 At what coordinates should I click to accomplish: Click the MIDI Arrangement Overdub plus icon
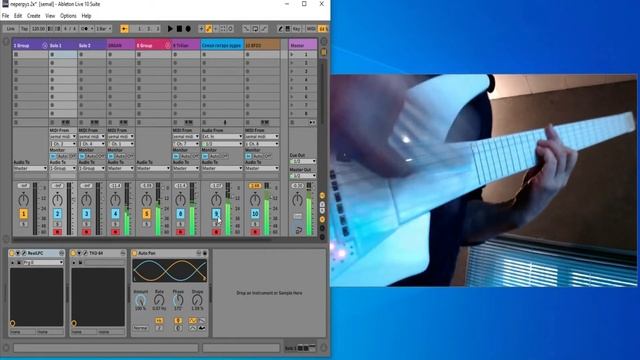[201, 29]
